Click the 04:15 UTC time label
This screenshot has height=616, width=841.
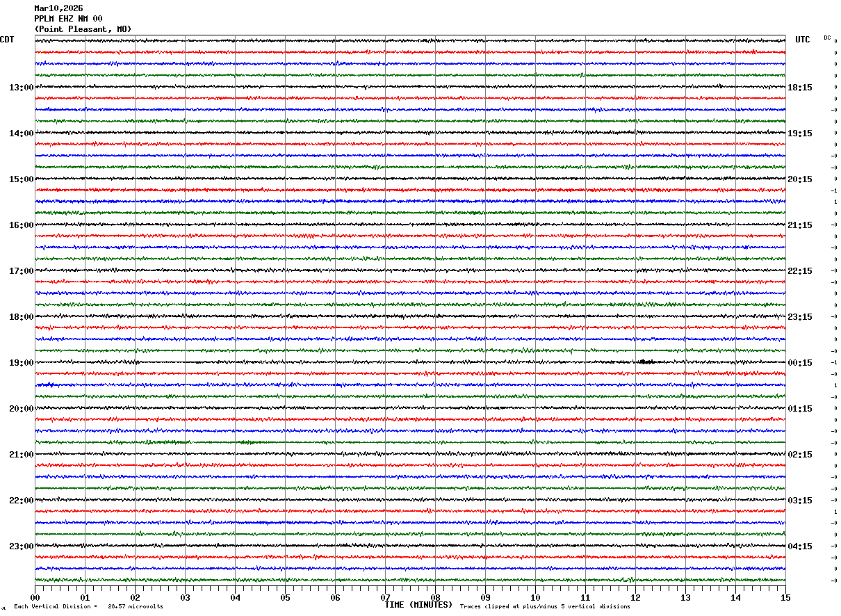click(x=800, y=546)
